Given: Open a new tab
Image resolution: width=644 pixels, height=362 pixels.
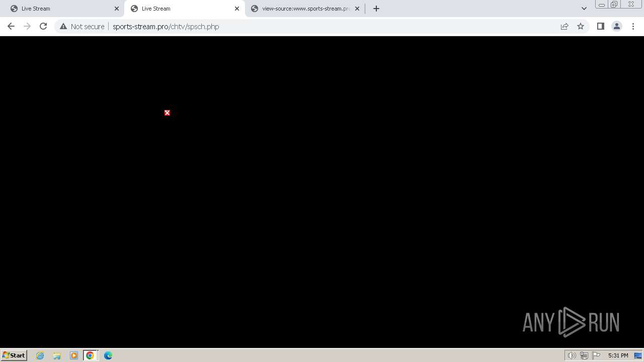Looking at the screenshot, I should click(376, 9).
